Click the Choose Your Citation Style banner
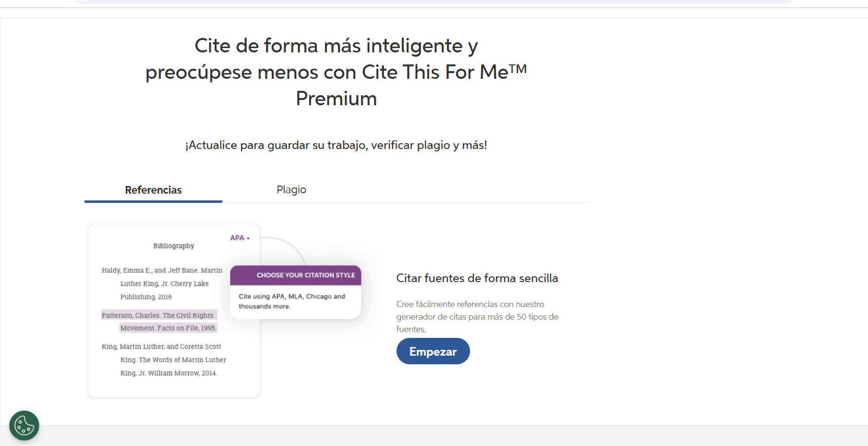This screenshot has width=868, height=446. (x=296, y=275)
